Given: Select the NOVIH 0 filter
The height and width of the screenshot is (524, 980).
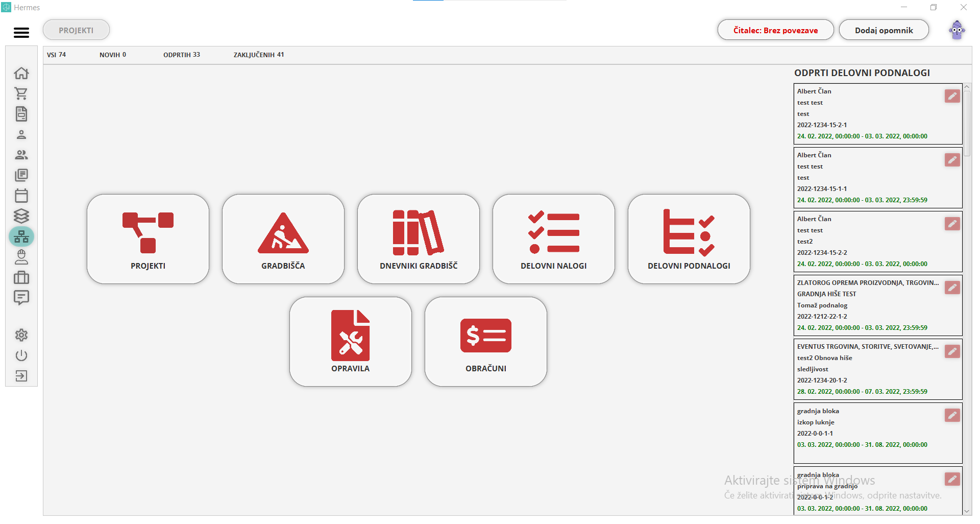Looking at the screenshot, I should (113, 55).
